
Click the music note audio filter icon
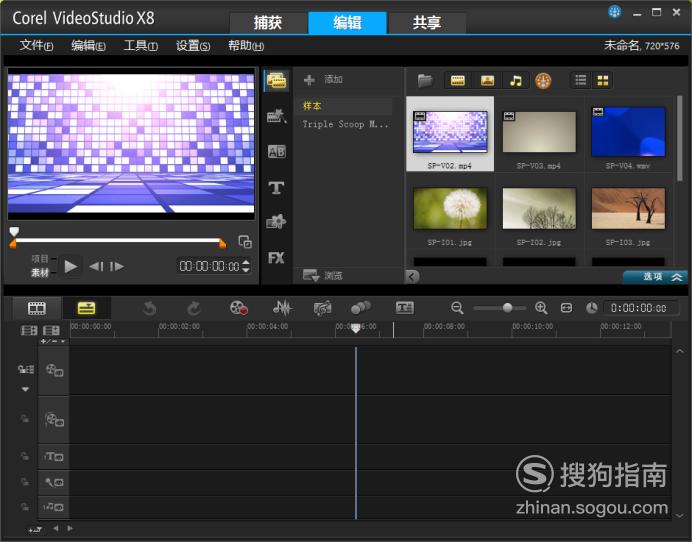(x=515, y=80)
